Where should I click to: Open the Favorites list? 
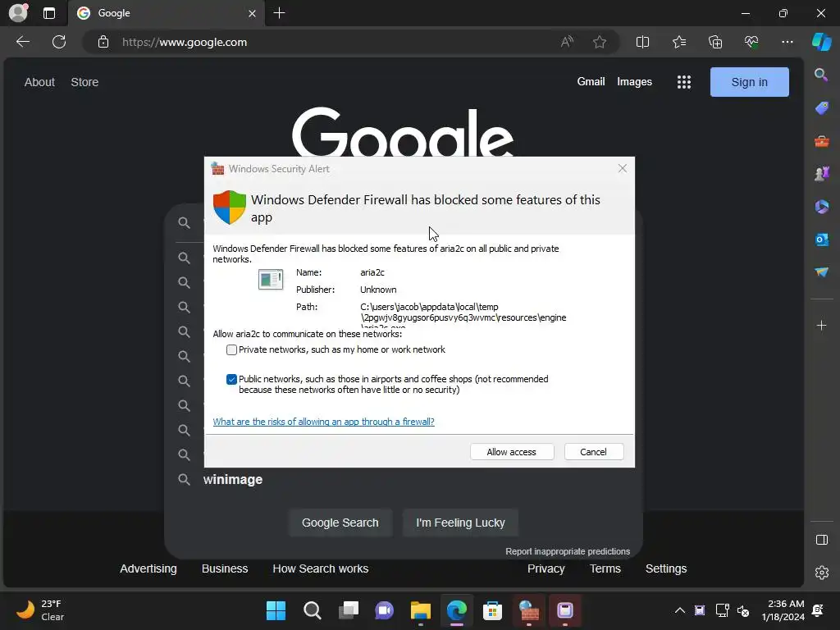[x=678, y=42]
